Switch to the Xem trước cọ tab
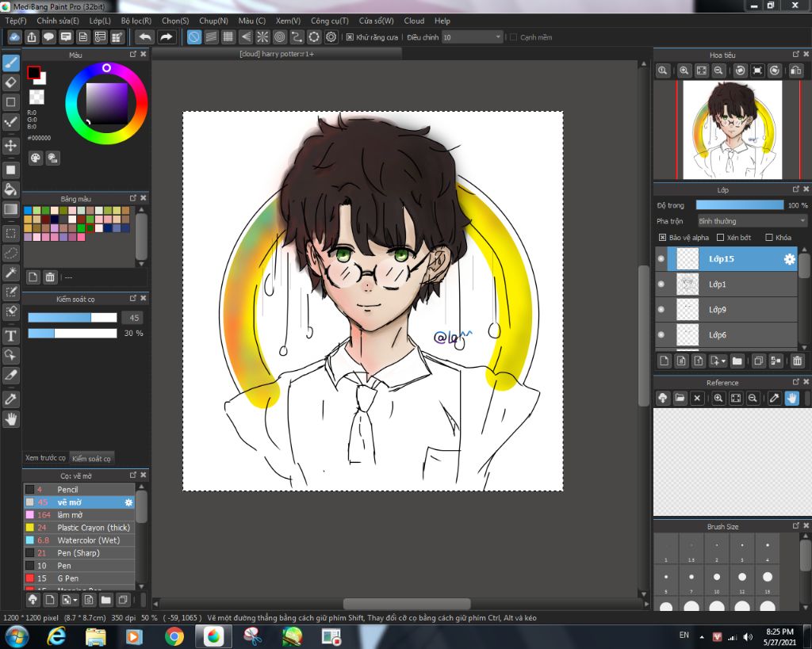812x649 pixels. [45, 458]
